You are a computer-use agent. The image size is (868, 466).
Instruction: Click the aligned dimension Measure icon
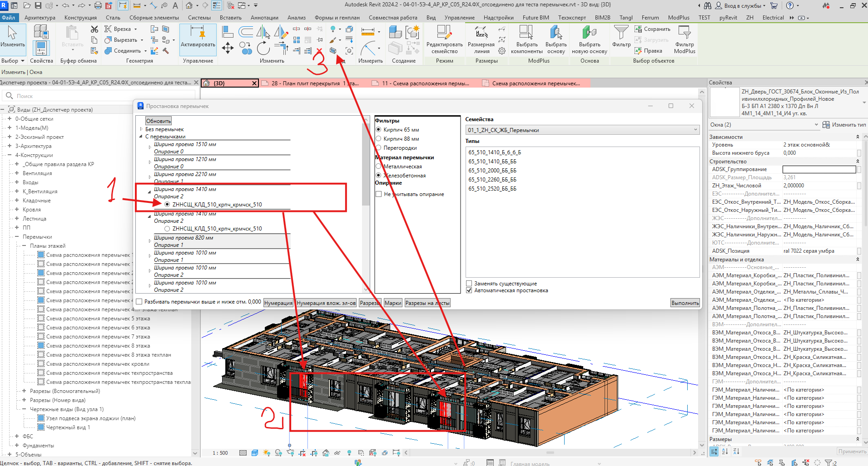(x=367, y=31)
